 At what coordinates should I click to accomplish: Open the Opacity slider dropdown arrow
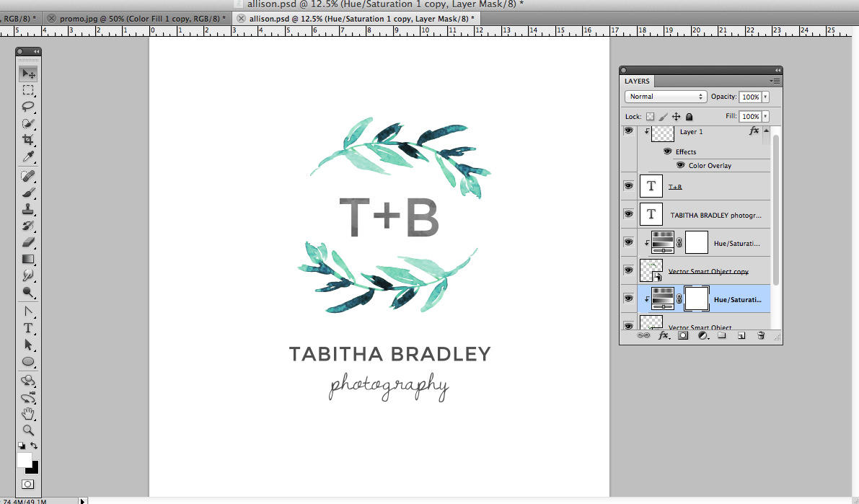tap(765, 97)
